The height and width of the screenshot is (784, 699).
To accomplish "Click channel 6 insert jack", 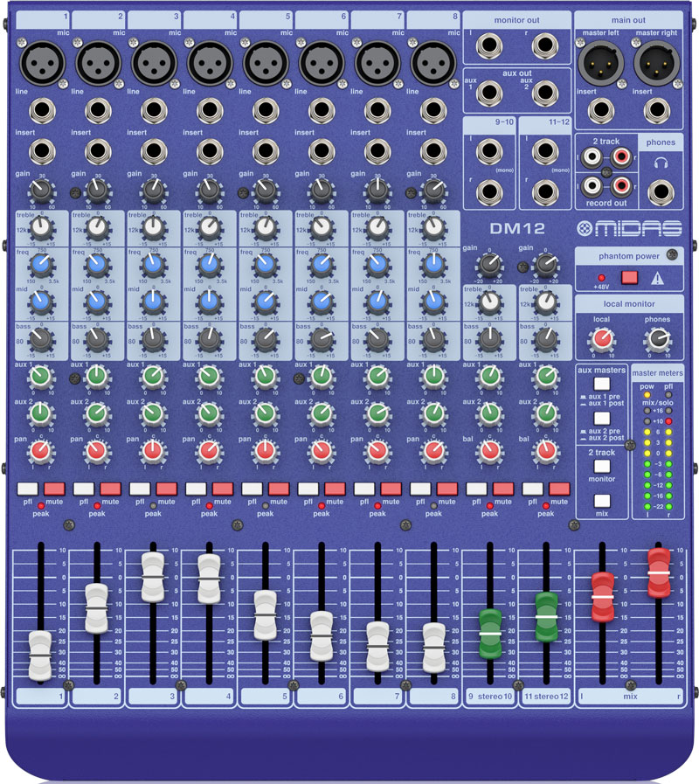I will pos(322,150).
